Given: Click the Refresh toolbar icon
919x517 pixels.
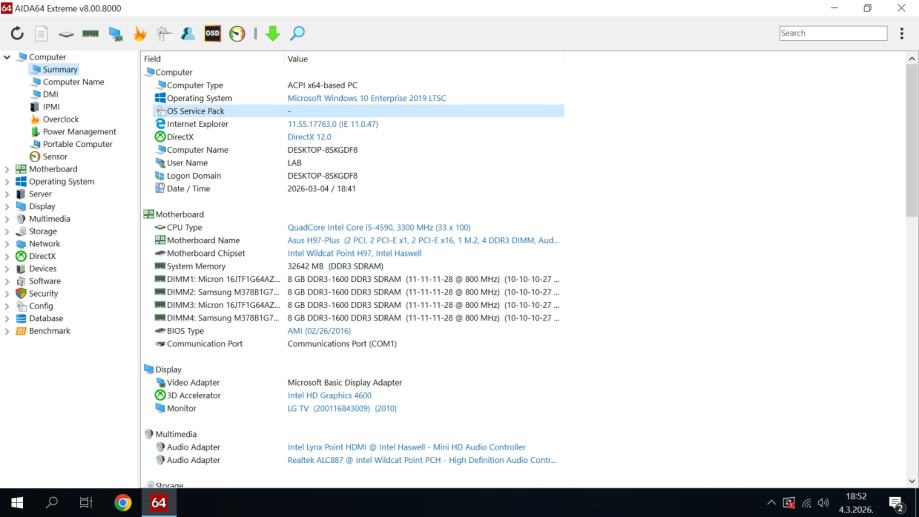Looking at the screenshot, I should tap(17, 34).
